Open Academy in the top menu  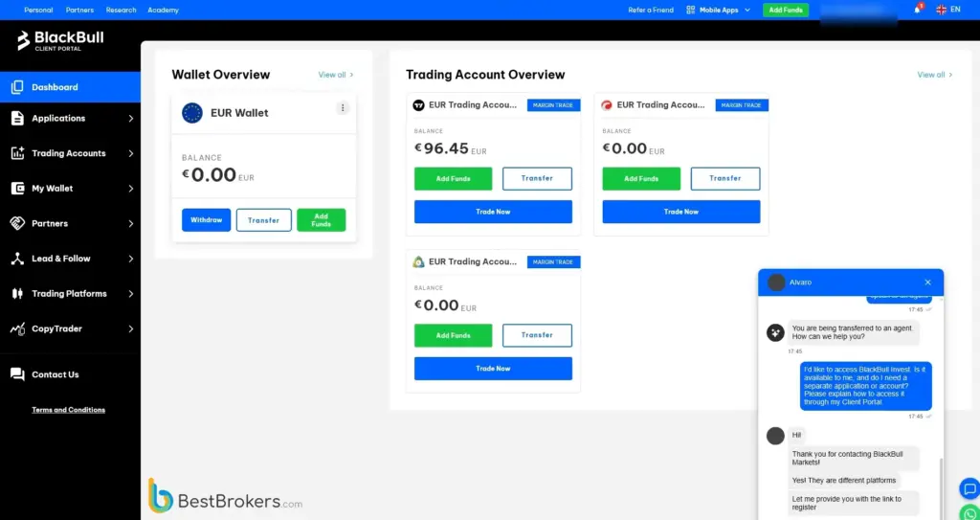point(163,10)
